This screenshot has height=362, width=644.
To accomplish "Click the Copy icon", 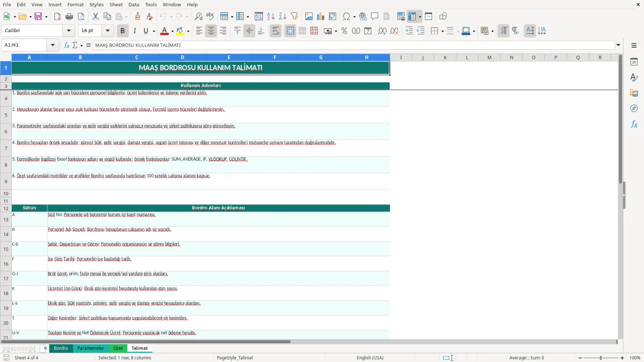I will [x=107, y=17].
